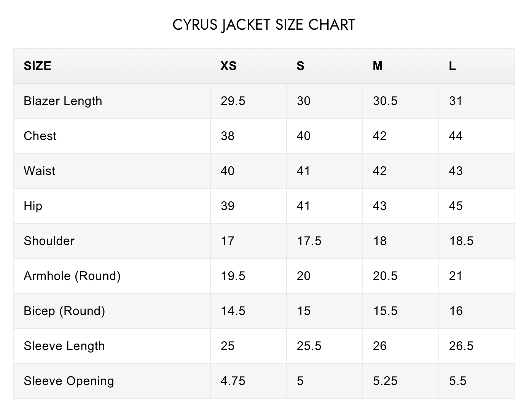
Task: Select the M size column header
Action: tap(377, 66)
